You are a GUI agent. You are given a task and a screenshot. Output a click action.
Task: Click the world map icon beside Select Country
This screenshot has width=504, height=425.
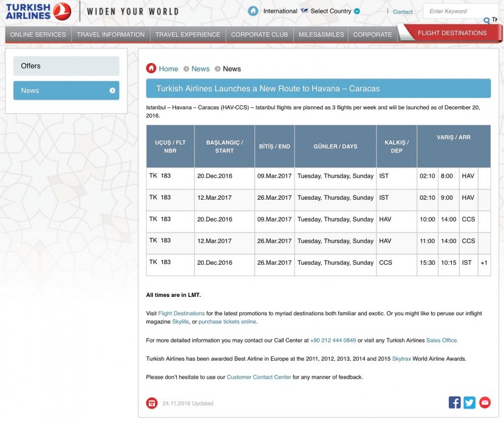tap(304, 11)
